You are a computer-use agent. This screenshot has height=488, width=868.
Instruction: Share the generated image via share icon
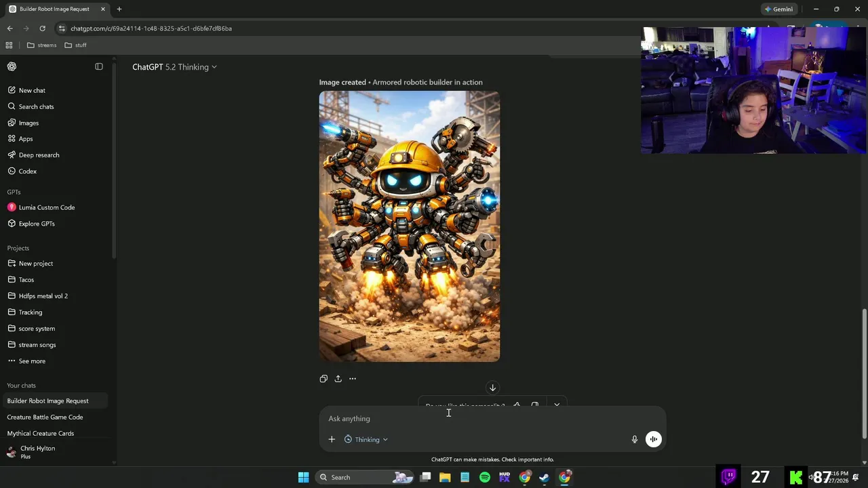(338, 379)
